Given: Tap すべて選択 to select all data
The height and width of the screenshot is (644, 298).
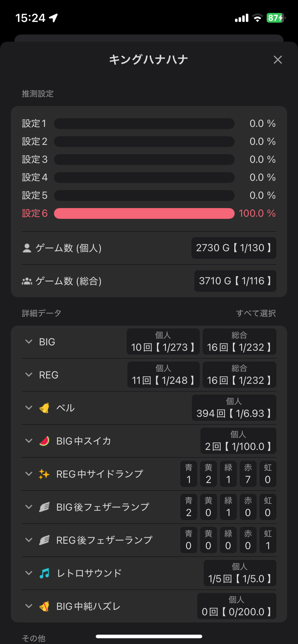Looking at the screenshot, I should 256,313.
